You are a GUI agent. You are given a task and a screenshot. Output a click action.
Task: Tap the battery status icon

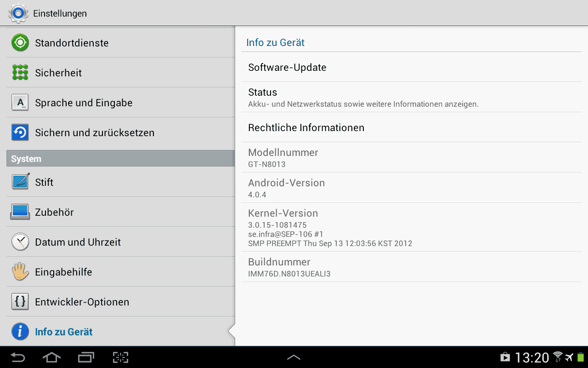point(580,357)
